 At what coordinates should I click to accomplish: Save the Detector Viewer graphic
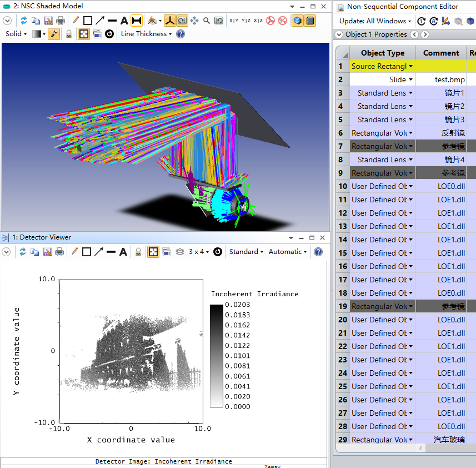point(47,252)
